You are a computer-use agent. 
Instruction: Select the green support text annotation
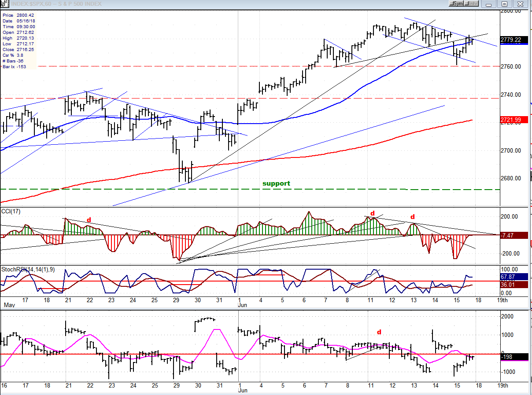pos(276,183)
